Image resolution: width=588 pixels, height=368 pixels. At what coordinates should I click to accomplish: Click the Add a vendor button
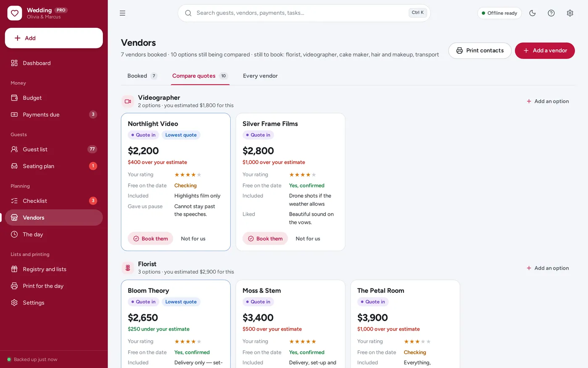545,50
